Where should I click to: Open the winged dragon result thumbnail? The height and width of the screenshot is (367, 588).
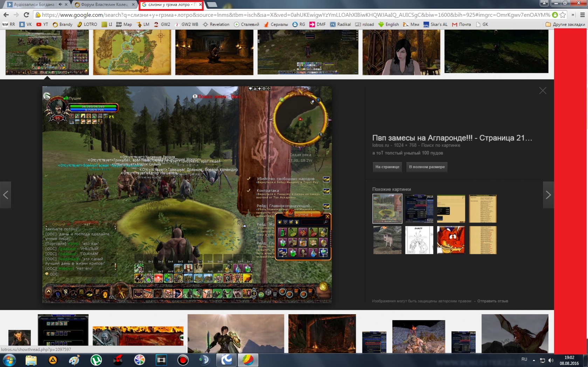515,333
